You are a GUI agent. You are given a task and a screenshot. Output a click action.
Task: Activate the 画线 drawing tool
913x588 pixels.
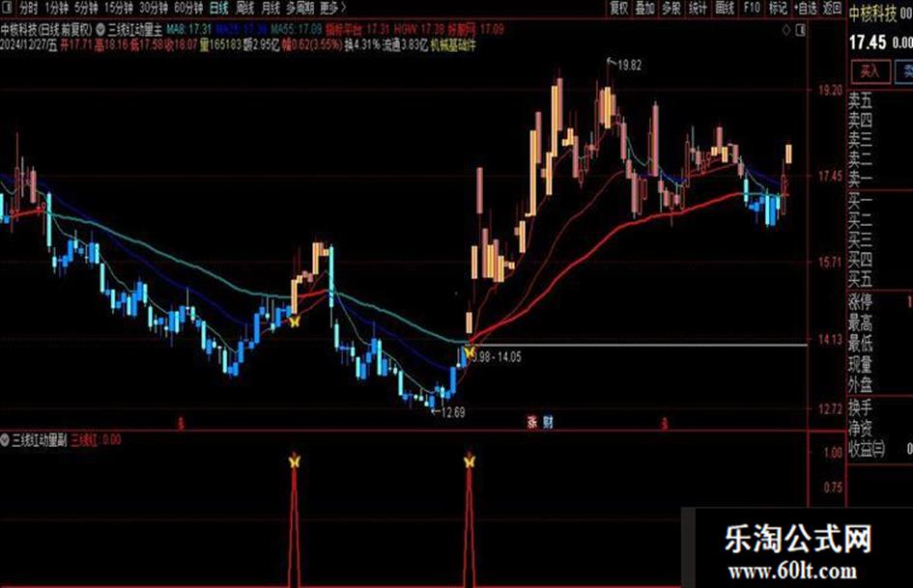725,8
